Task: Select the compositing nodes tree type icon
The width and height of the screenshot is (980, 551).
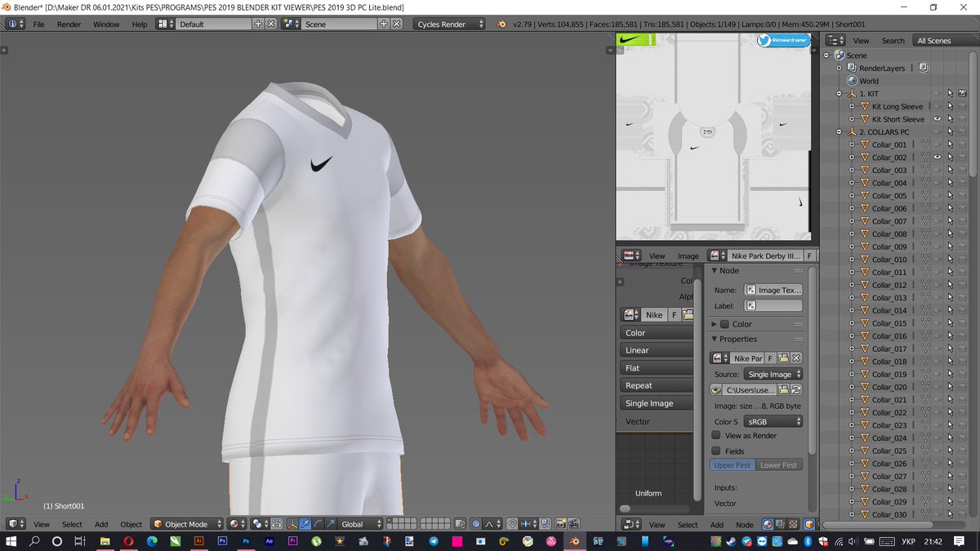Action: point(780,524)
